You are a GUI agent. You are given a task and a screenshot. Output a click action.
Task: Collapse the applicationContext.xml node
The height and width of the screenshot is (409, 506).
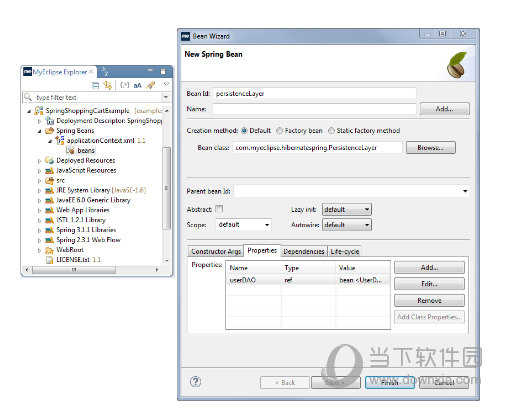[50, 141]
